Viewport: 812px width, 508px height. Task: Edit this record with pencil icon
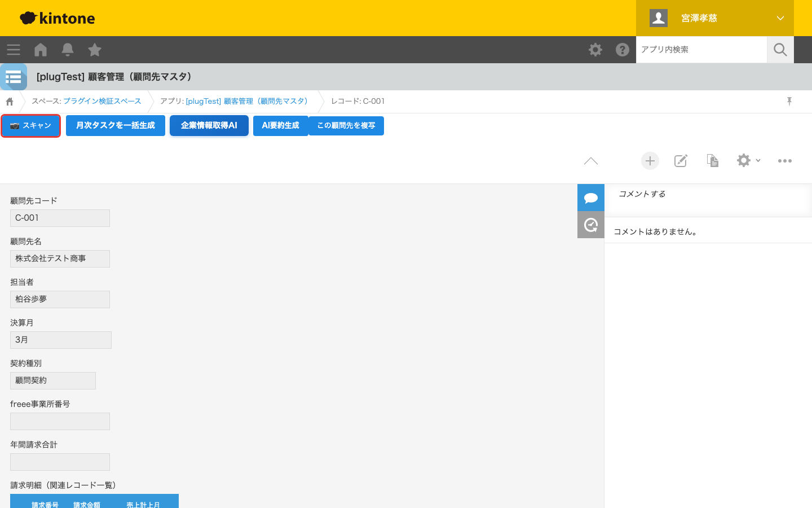point(681,161)
